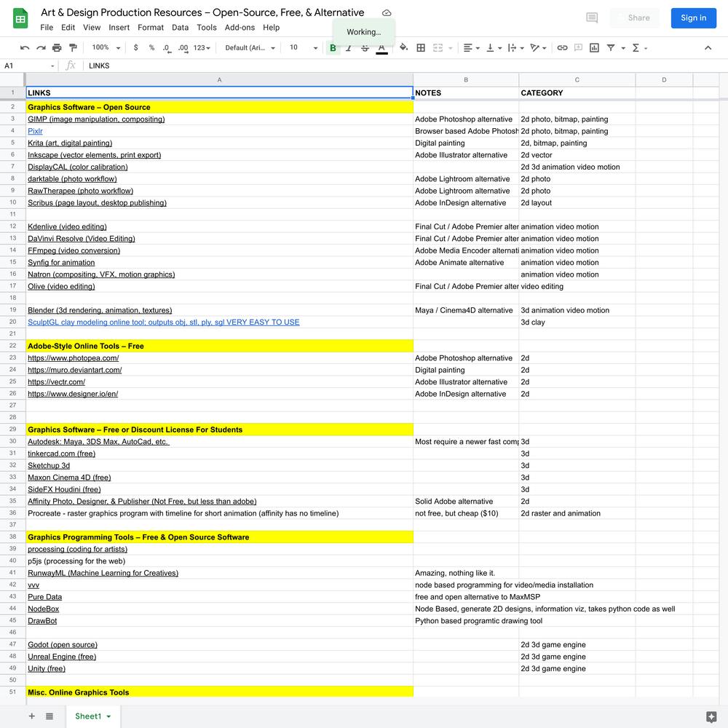Open the Functions sigma menu

click(x=639, y=48)
